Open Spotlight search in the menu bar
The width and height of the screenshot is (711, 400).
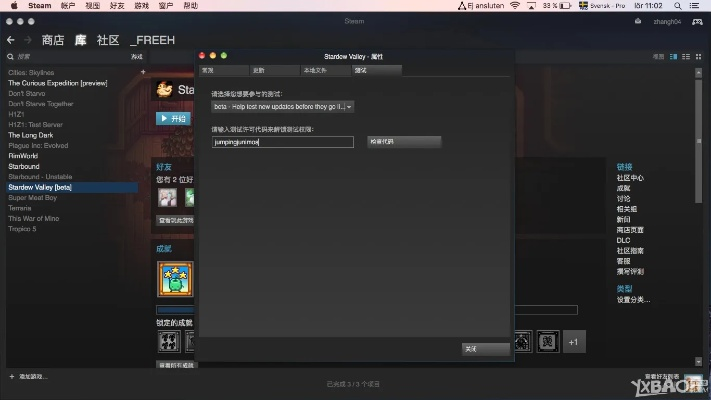coord(677,5)
